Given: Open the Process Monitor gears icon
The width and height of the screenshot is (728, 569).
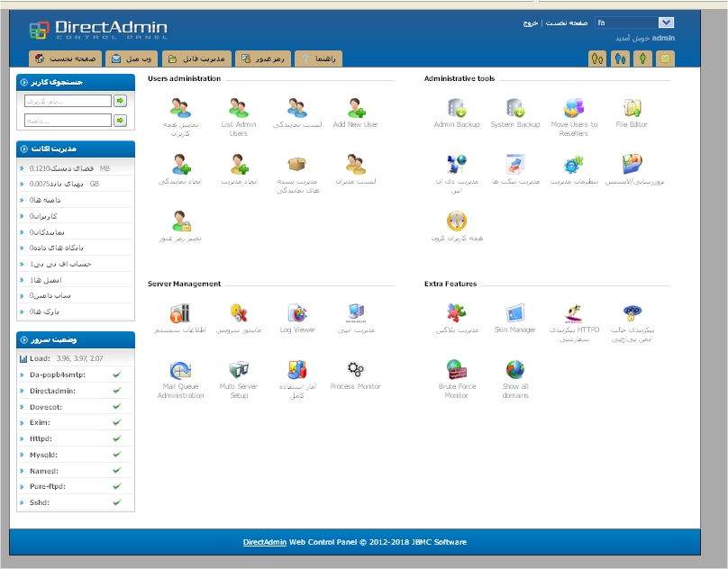Looking at the screenshot, I should point(356,370).
